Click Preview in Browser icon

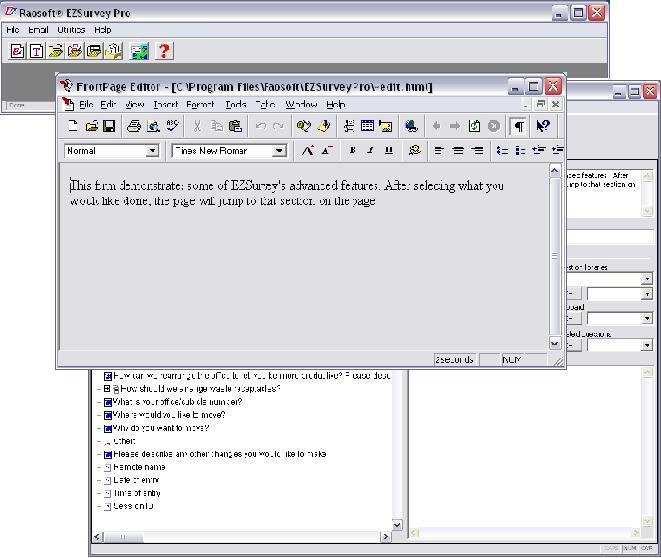(x=153, y=126)
